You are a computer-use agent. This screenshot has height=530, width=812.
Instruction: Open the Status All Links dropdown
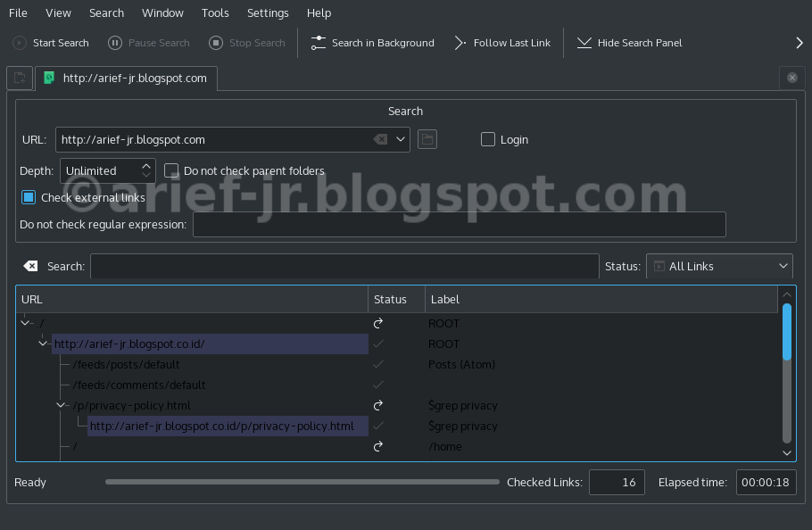719,266
